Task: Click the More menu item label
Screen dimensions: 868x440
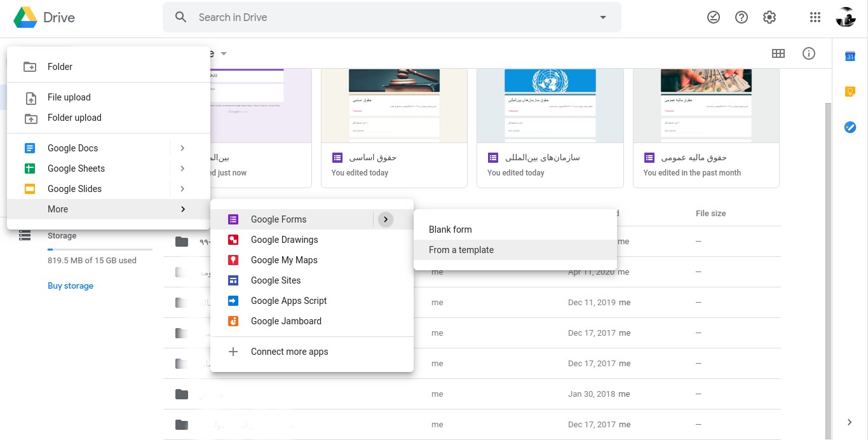Action: click(58, 209)
